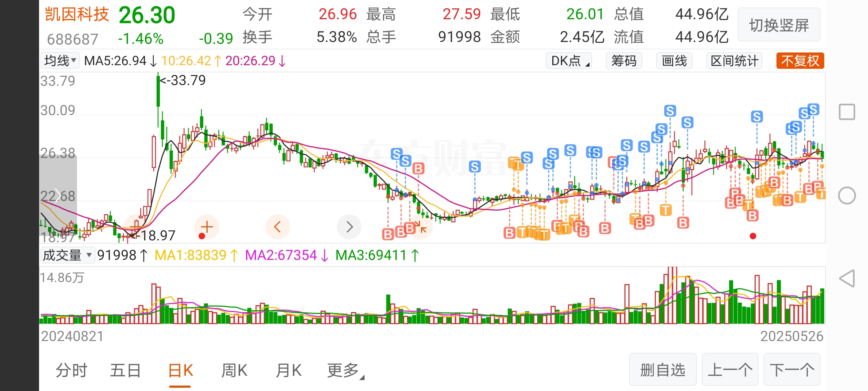
Task: Click 删自选 to remove from watchlist
Action: pyautogui.click(x=663, y=370)
